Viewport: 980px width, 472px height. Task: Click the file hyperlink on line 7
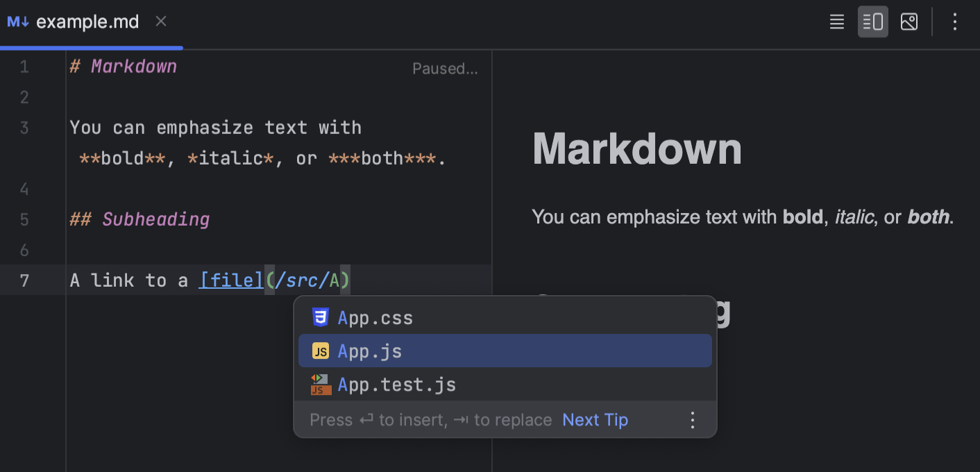[x=230, y=280]
